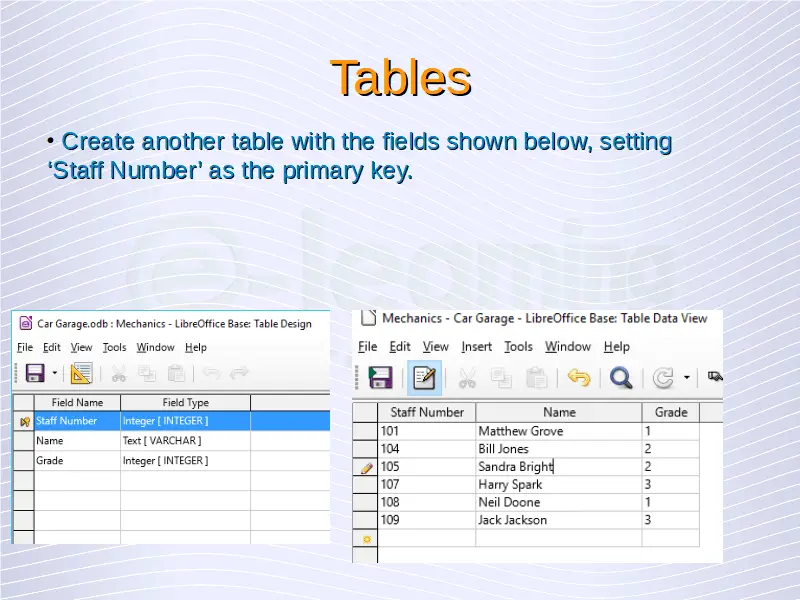Open the View menu in Table Design window
This screenshot has width=800, height=600.
pyautogui.click(x=81, y=347)
